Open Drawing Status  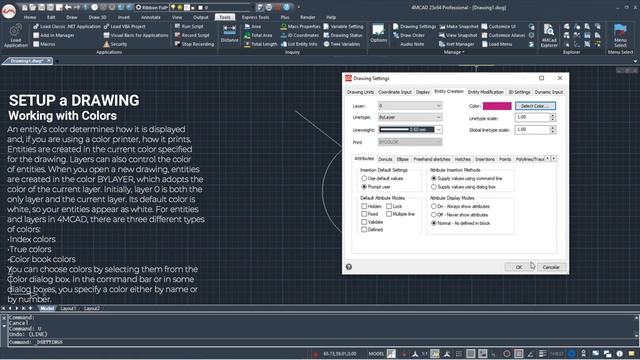point(343,35)
